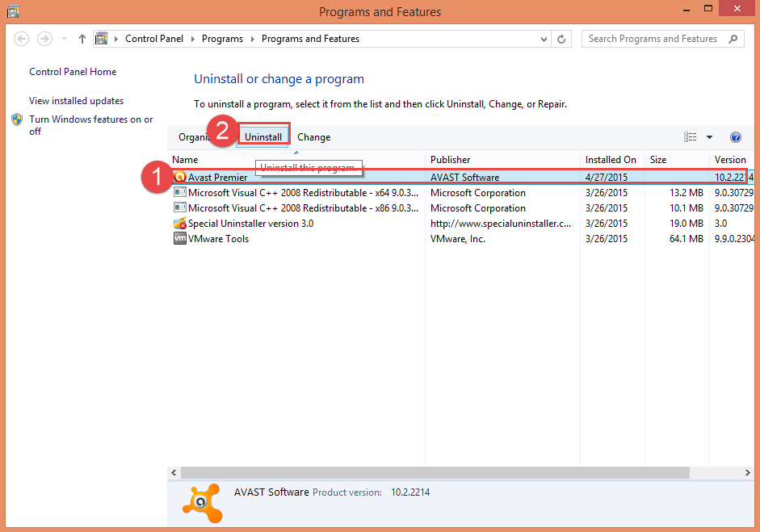Image resolution: width=760 pixels, height=532 pixels.
Task: Click AVAST Software publisher cell
Action: [x=465, y=178]
